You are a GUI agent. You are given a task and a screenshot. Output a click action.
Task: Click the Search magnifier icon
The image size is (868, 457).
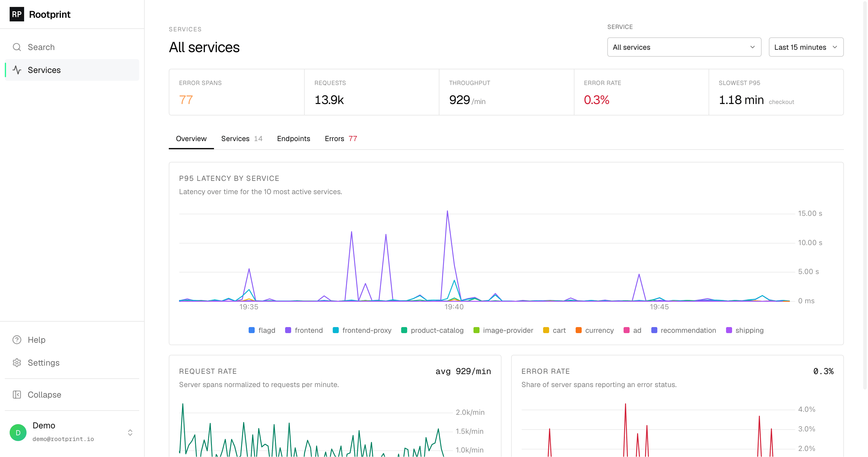point(17,47)
